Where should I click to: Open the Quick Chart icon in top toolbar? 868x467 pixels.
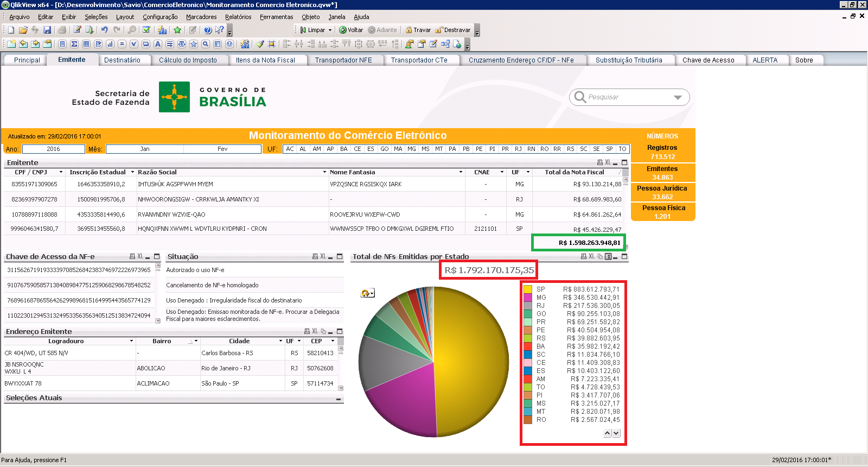point(162,30)
